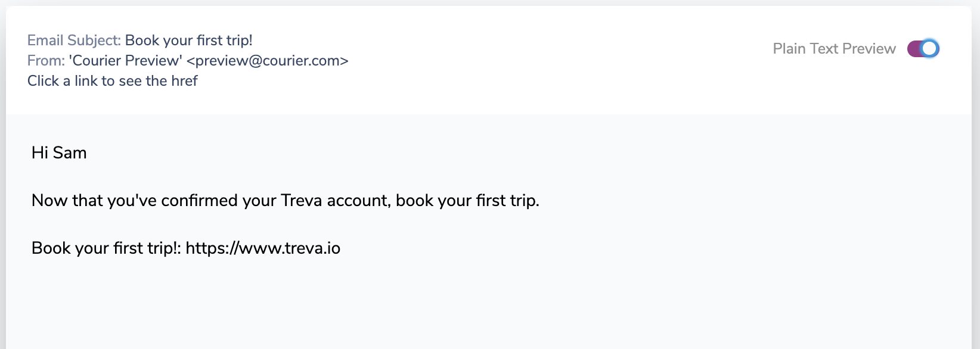
Task: Click the word "Treva" in the body paragraph
Action: (x=301, y=201)
